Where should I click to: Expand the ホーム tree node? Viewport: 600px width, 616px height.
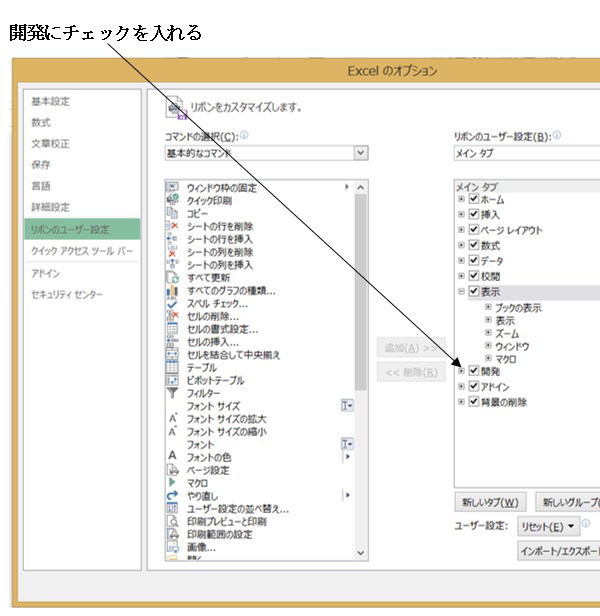point(461,199)
